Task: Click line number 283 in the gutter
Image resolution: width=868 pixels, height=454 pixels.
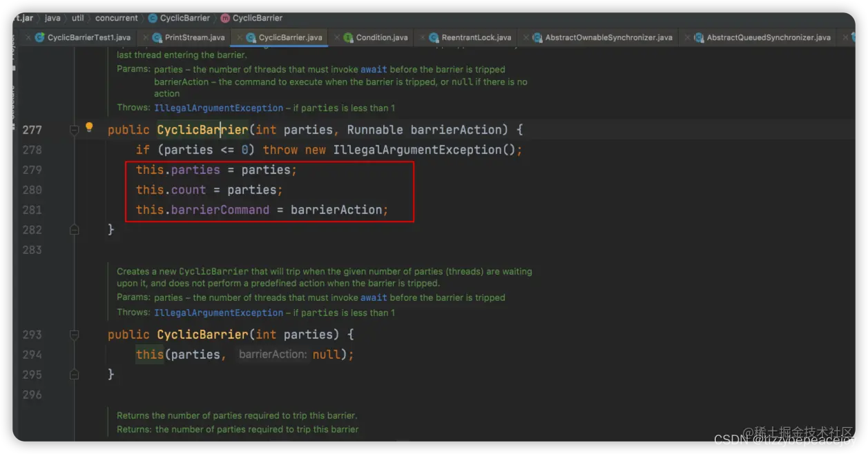Action: 32,250
